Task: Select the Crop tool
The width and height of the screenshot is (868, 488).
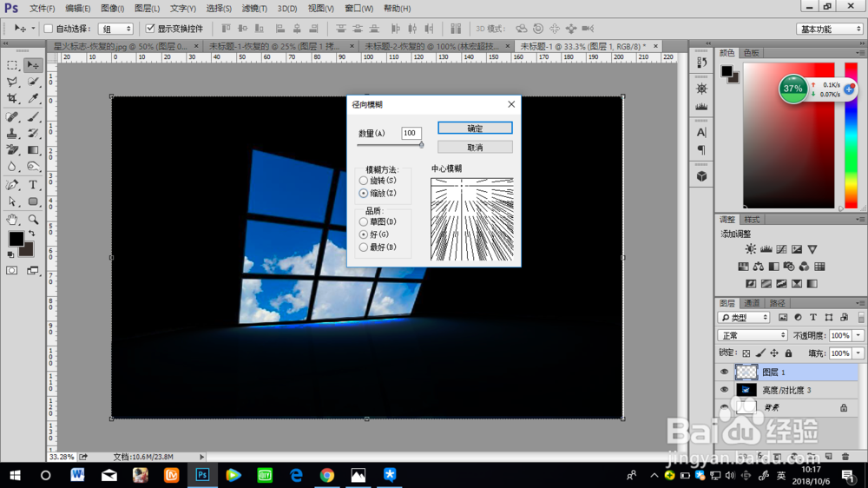Action: (11, 99)
